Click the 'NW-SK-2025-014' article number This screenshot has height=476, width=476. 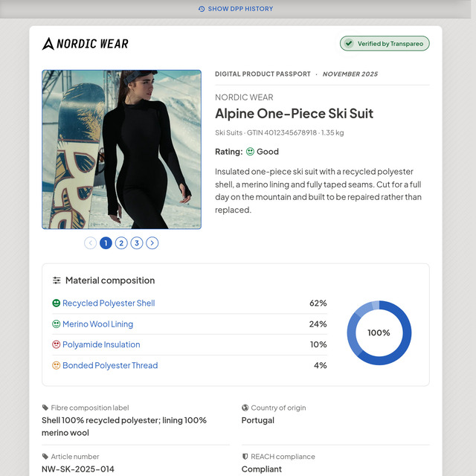click(x=78, y=469)
